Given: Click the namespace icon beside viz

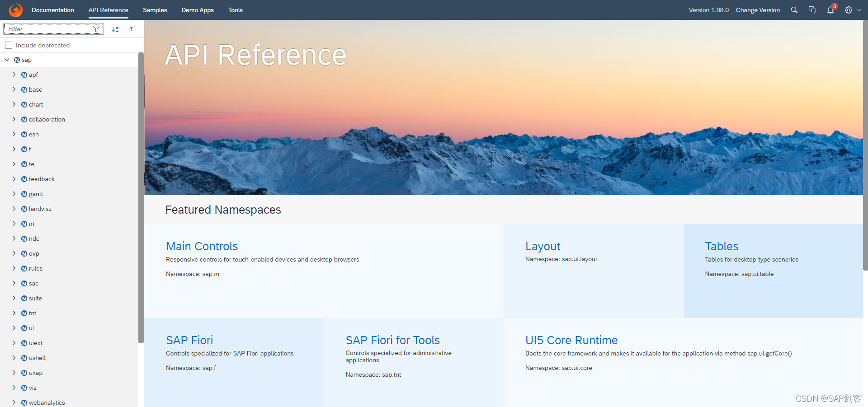Looking at the screenshot, I should (24, 388).
